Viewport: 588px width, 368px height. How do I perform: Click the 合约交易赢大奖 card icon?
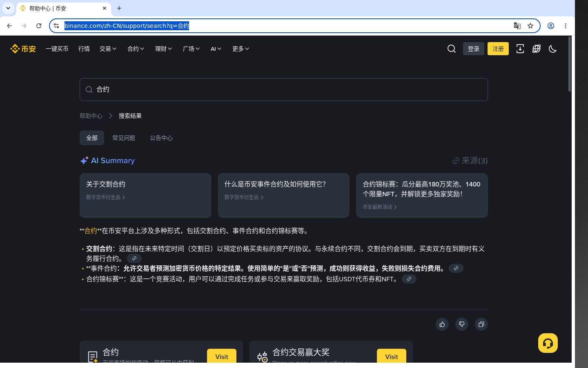pyautogui.click(x=263, y=357)
